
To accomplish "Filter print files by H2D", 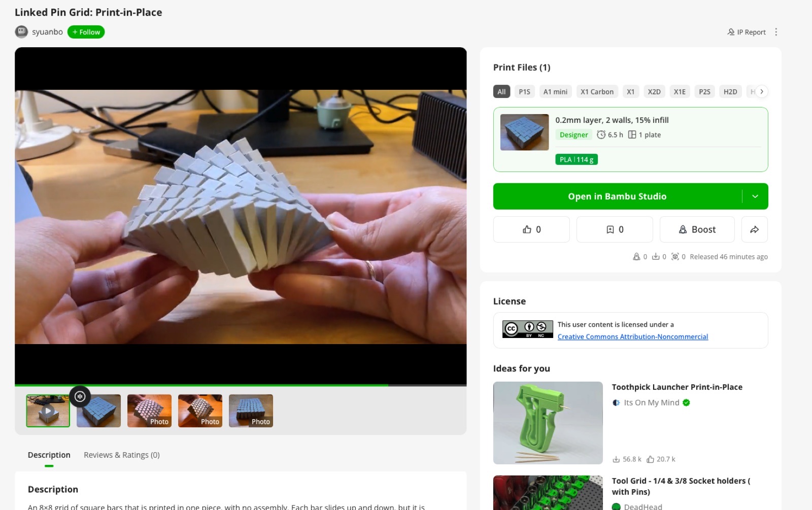I will (730, 91).
